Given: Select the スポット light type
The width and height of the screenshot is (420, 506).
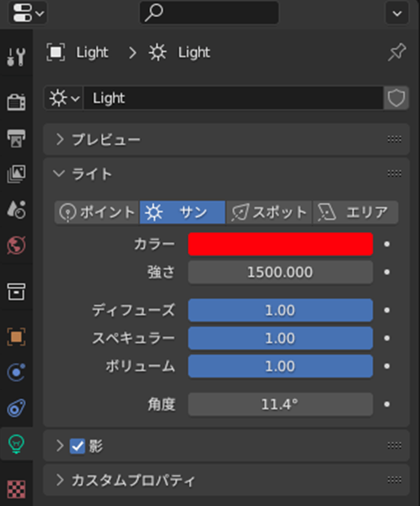Looking at the screenshot, I should click(269, 212).
